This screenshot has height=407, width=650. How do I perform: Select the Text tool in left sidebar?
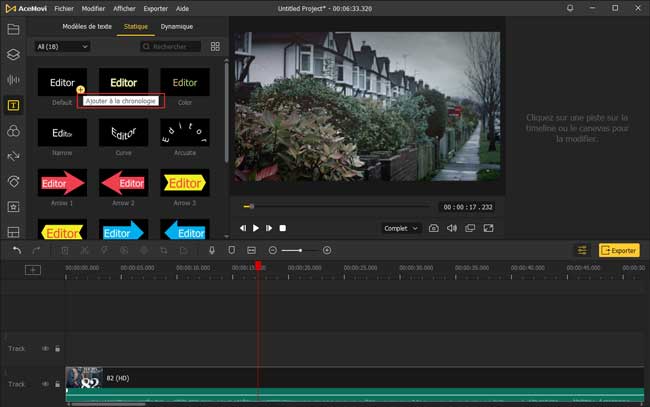13,105
